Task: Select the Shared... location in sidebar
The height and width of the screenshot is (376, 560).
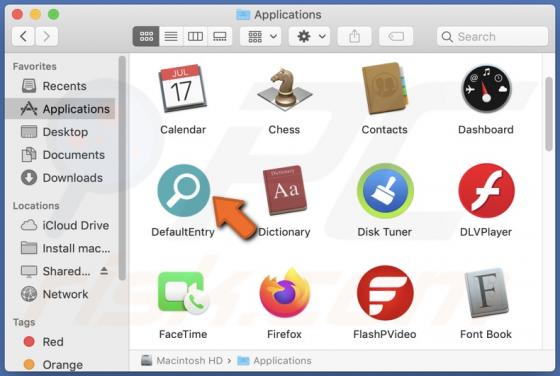Action: pos(60,271)
